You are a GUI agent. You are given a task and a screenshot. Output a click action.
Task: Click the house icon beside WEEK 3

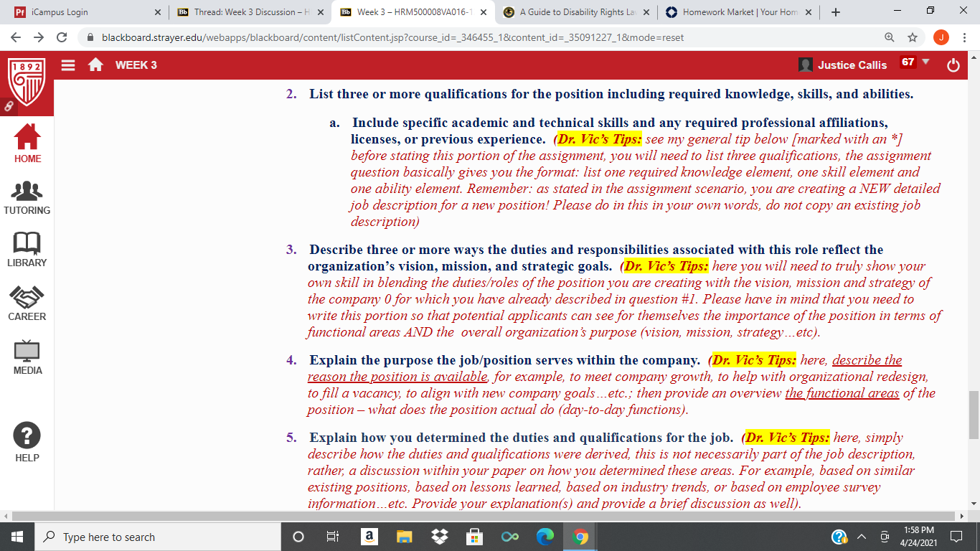click(95, 65)
